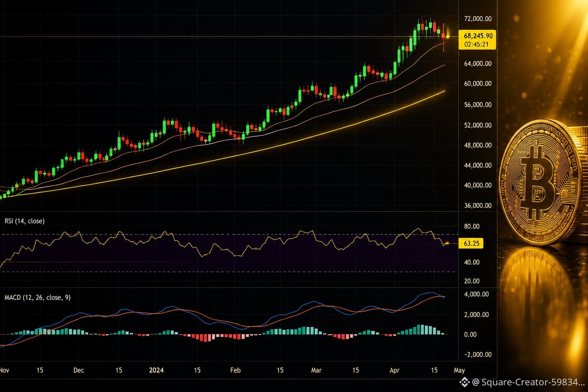
Task: Select the Mar date on the time axis
Action: coord(316,370)
